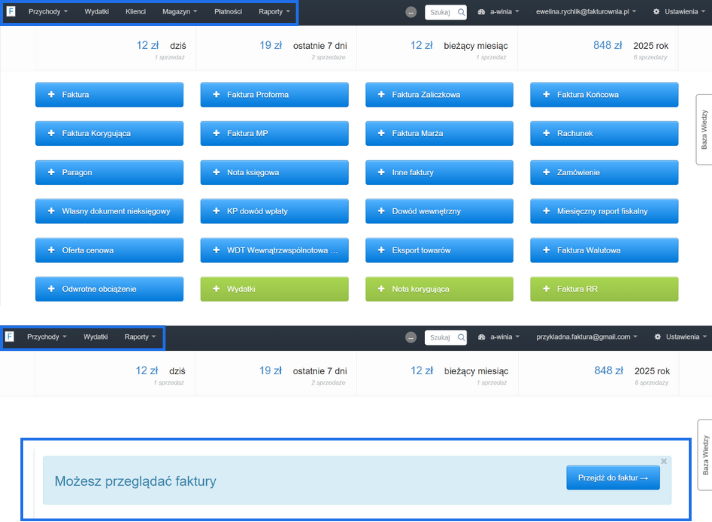Viewport: 712px width, 522px height.
Task: Click 19 zł ostatnie 7 dni in lower panel
Action: click(270, 370)
